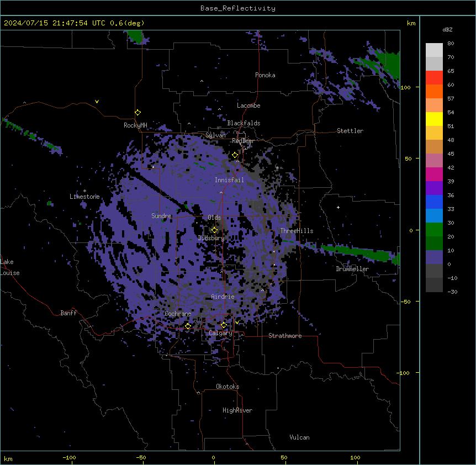The image size is (476, 465).
Task: Click the Drumheller label
Action: (x=352, y=269)
